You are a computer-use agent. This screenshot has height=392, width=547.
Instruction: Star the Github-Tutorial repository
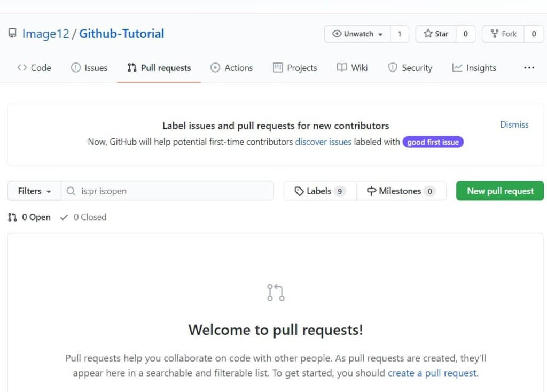[x=436, y=34]
